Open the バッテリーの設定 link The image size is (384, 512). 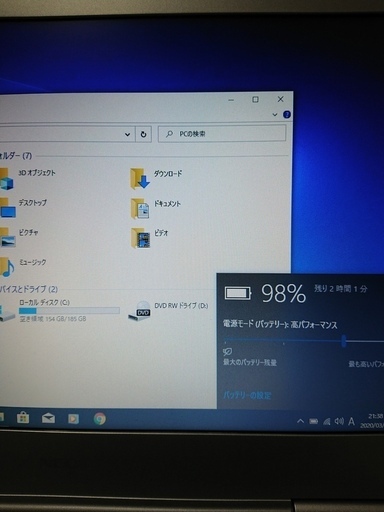247,395
